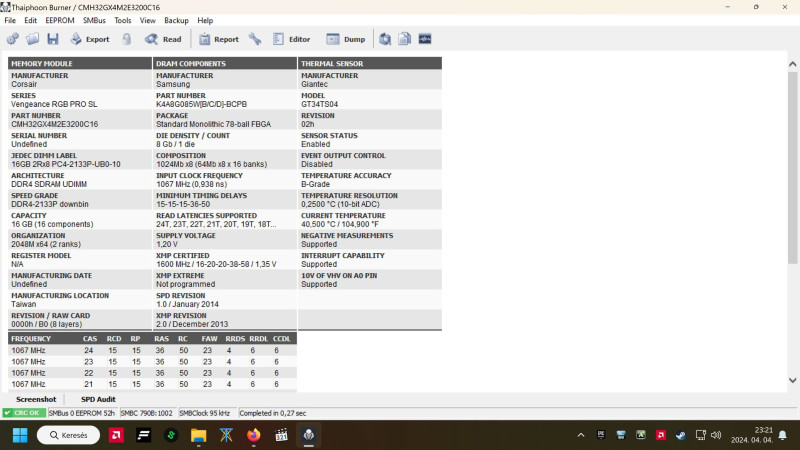Open AMD Software from the taskbar
800x450 pixels.
[116, 435]
